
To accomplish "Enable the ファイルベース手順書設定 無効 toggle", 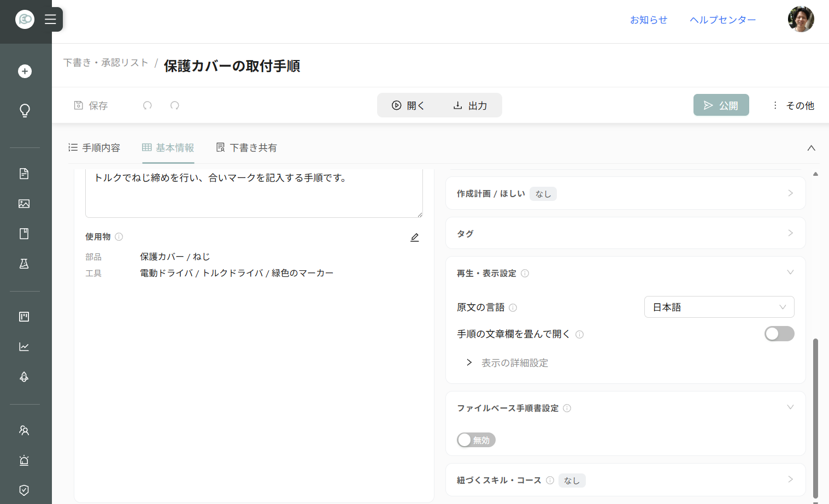I will (477, 440).
